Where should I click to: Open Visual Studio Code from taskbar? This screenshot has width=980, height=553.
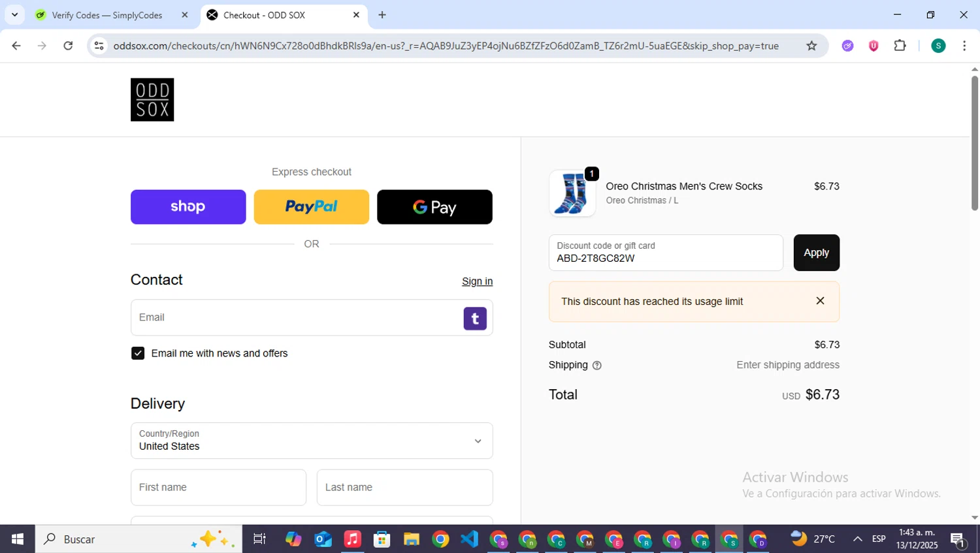(470, 539)
